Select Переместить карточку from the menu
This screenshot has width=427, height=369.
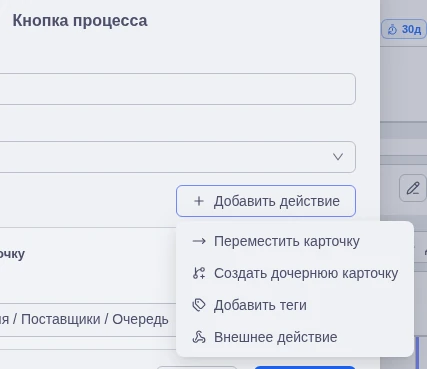coord(295,241)
